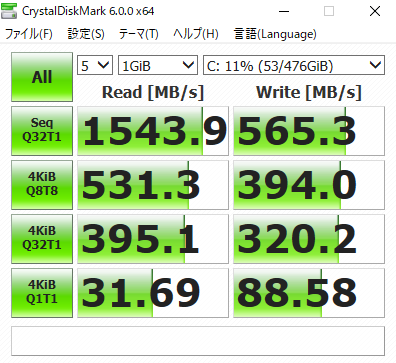This screenshot has width=396, height=363.
Task: Open the ヘルプ(H) menu
Action: click(196, 34)
